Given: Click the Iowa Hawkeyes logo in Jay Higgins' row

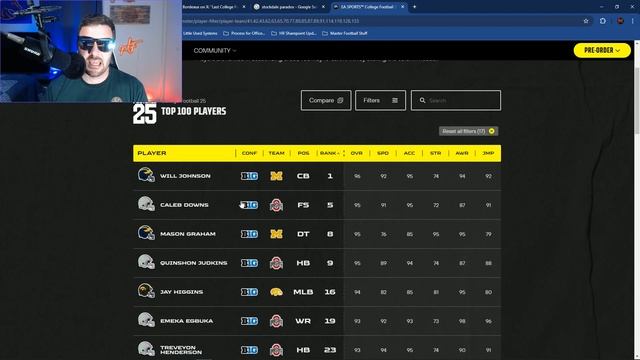Looking at the screenshot, I should (x=276, y=292).
